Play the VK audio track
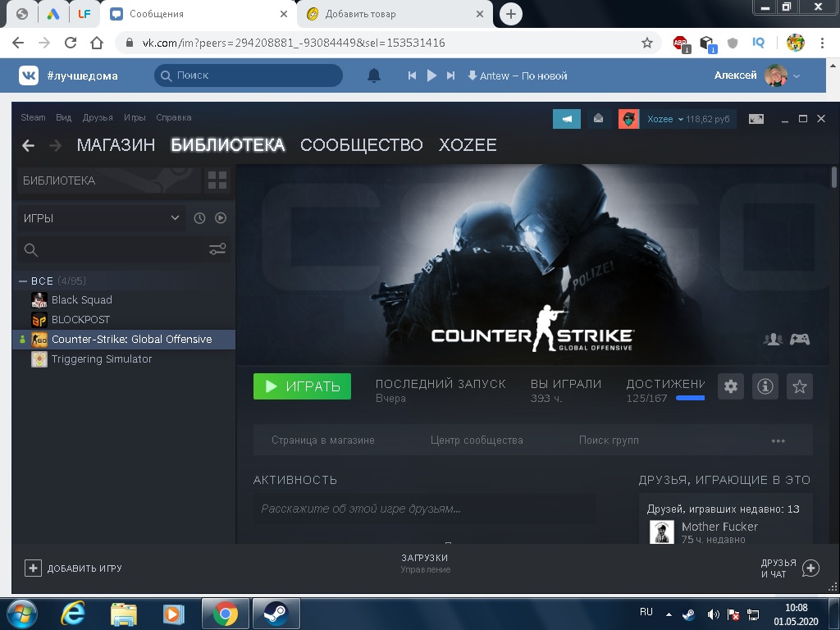The width and height of the screenshot is (840, 630). [x=431, y=75]
